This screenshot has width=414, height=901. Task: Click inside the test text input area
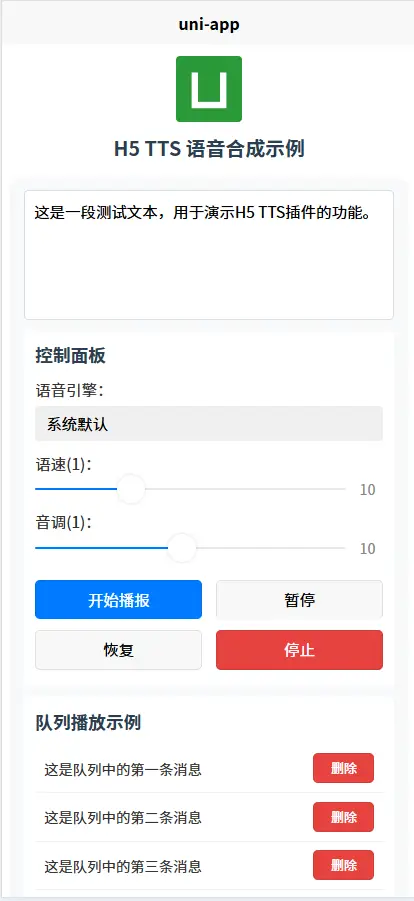(209, 255)
